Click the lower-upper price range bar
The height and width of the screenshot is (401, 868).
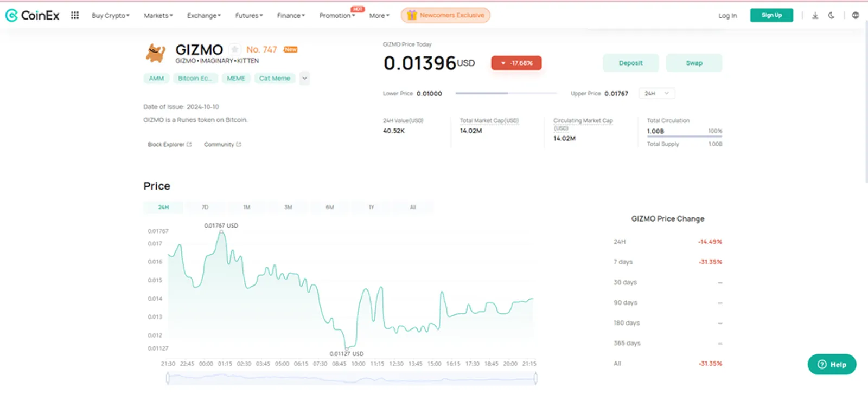[x=506, y=93]
